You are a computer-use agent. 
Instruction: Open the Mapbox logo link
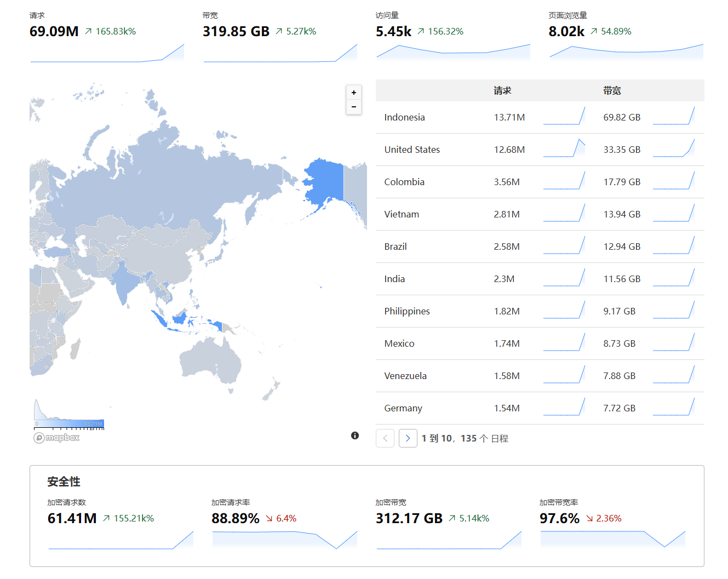57,438
